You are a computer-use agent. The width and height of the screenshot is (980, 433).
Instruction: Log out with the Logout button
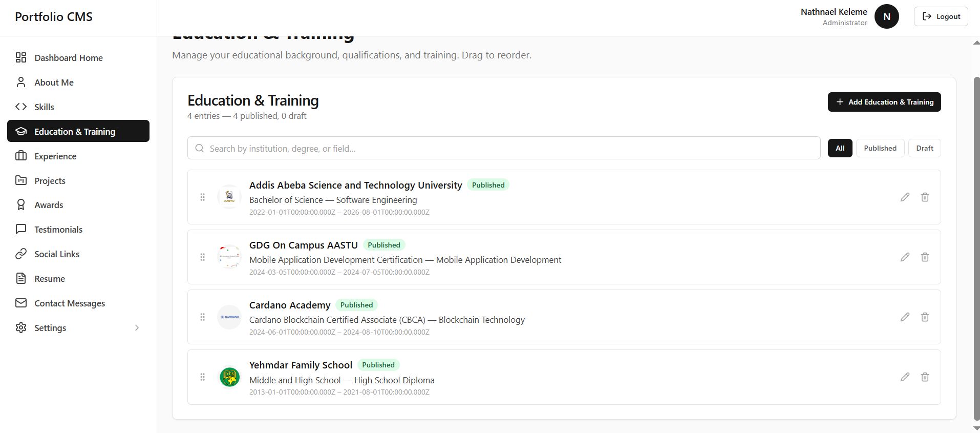coord(941,16)
